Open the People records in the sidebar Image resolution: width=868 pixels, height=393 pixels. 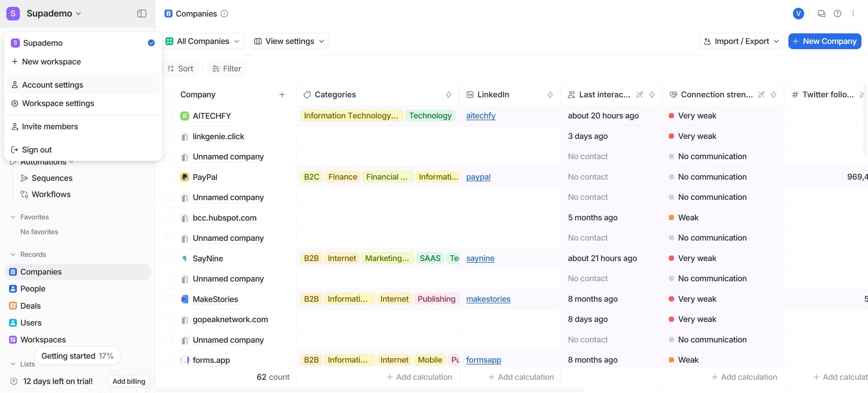(33, 289)
